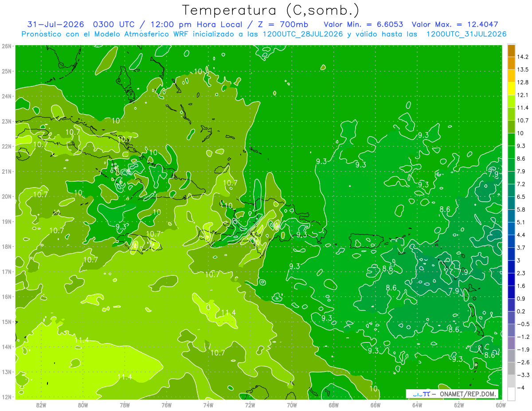Pick the blue swatch between 3 and 3.7

click(x=511, y=254)
